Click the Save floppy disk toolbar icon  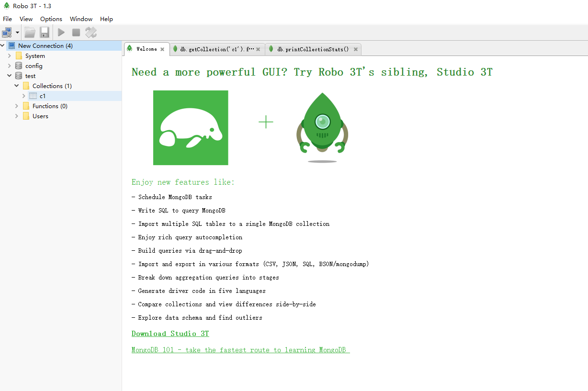point(45,33)
